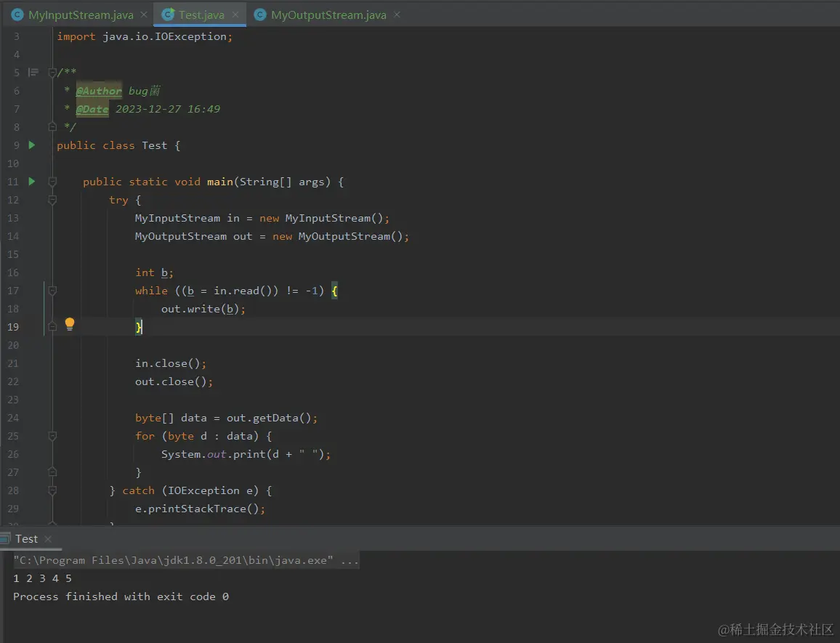
Task: Run main method from line 11 gutter arrow
Action: click(31, 182)
